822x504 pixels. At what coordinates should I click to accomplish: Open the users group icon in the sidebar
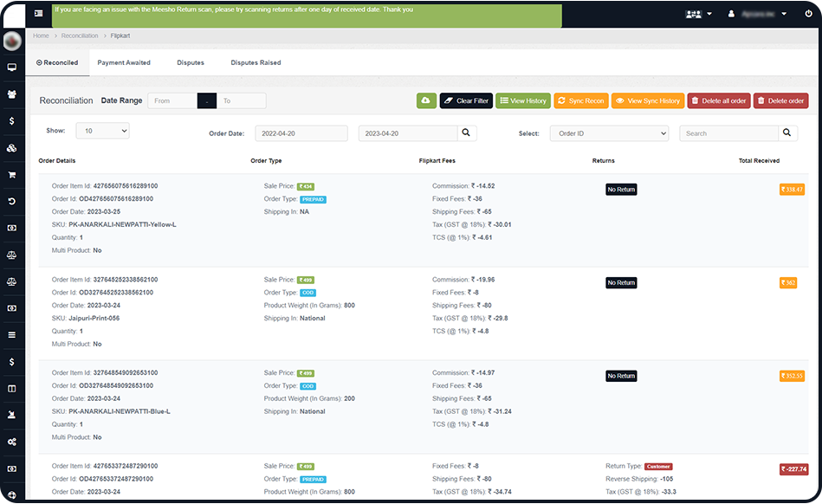click(12, 94)
